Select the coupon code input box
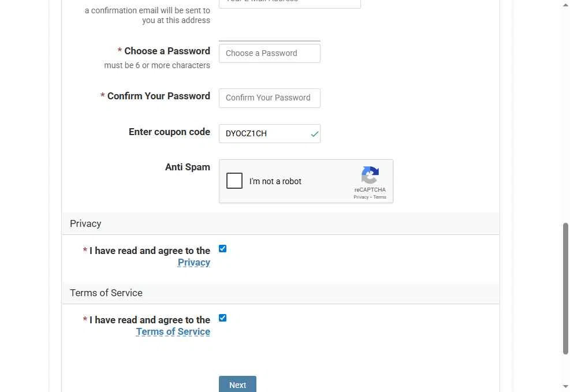Viewport: 570px width, 392px height. [x=263, y=134]
